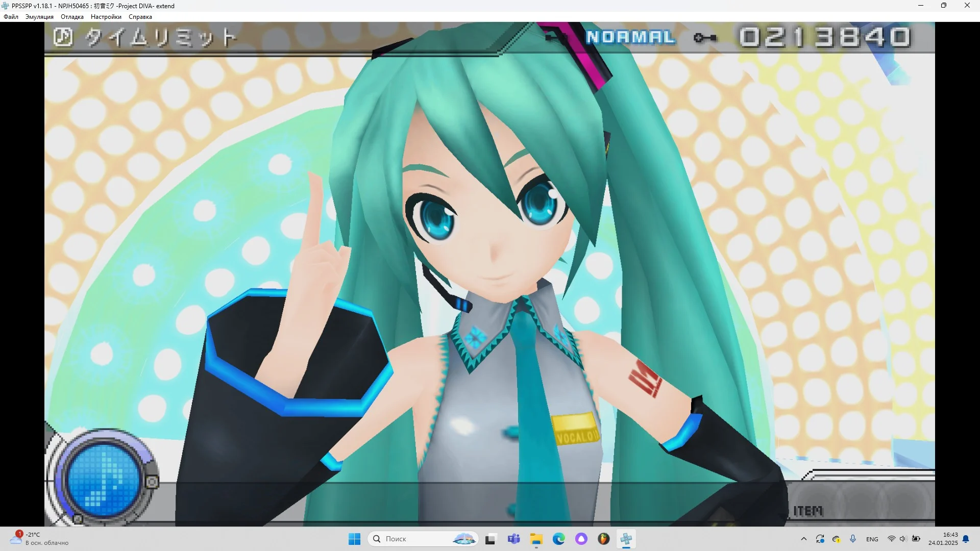
Task: Select the PPSSPP icon in taskbar
Action: pyautogui.click(x=626, y=539)
